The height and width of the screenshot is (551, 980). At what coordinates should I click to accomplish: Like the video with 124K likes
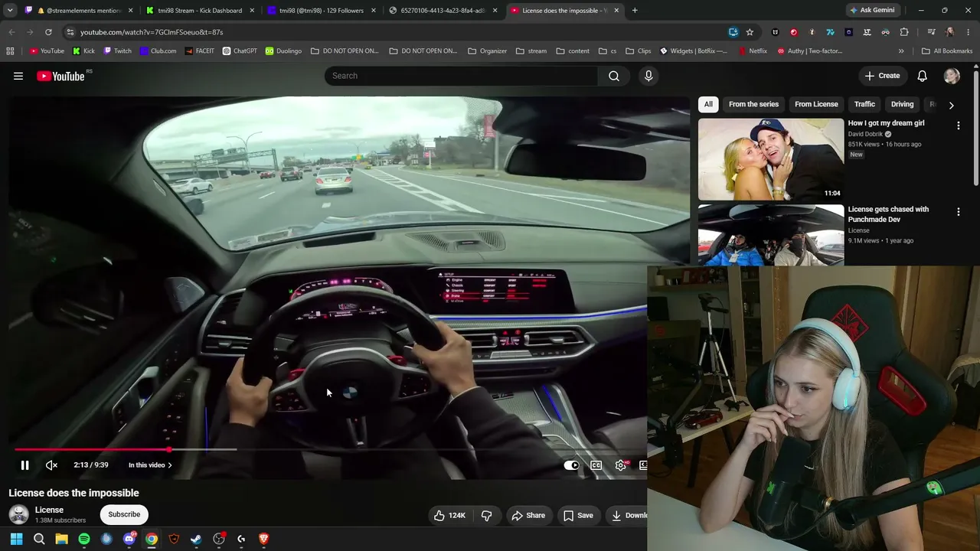[449, 515]
